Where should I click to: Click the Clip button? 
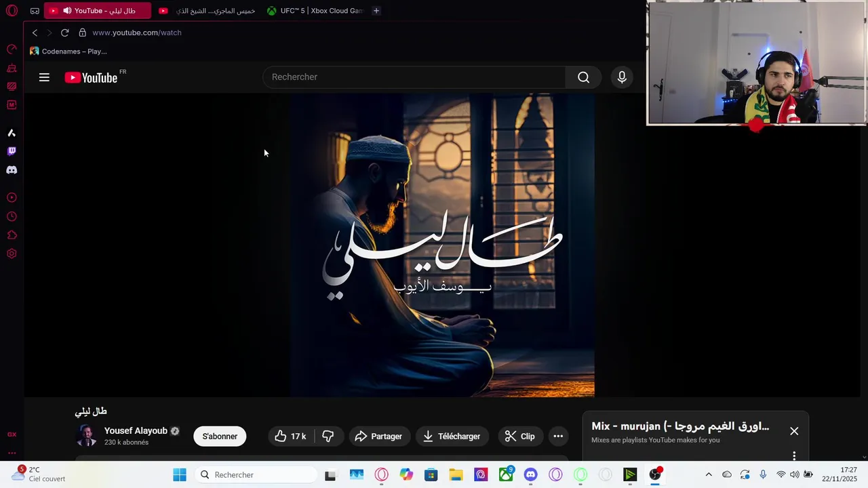[x=520, y=436]
